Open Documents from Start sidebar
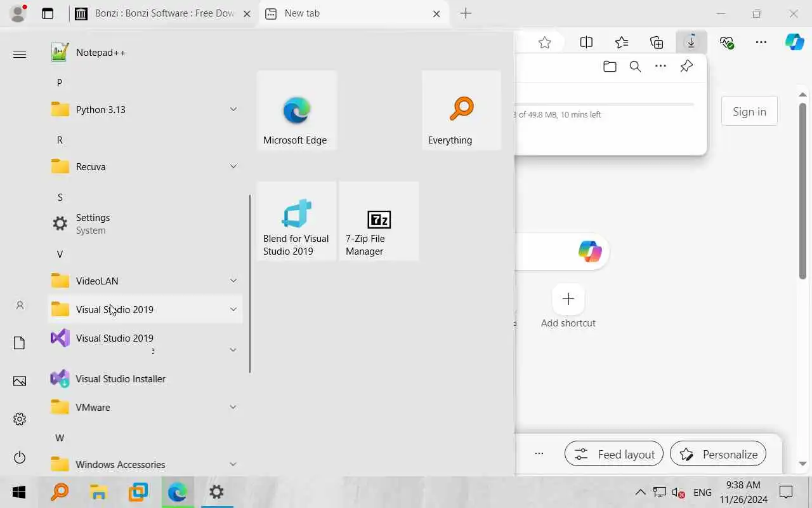812x508 pixels. click(x=20, y=343)
